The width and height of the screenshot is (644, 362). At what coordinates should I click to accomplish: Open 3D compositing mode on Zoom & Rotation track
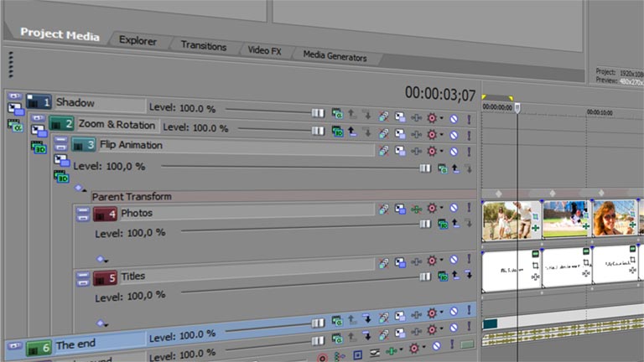click(x=338, y=132)
